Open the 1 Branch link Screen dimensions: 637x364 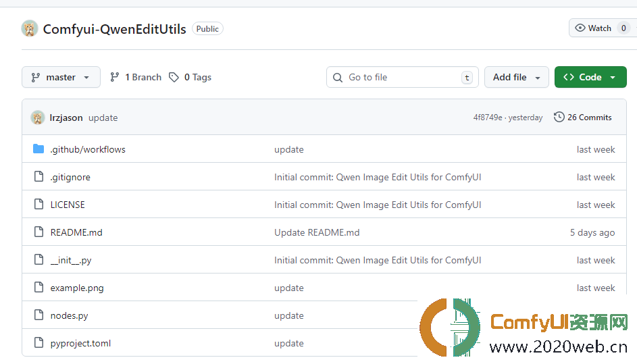(136, 77)
